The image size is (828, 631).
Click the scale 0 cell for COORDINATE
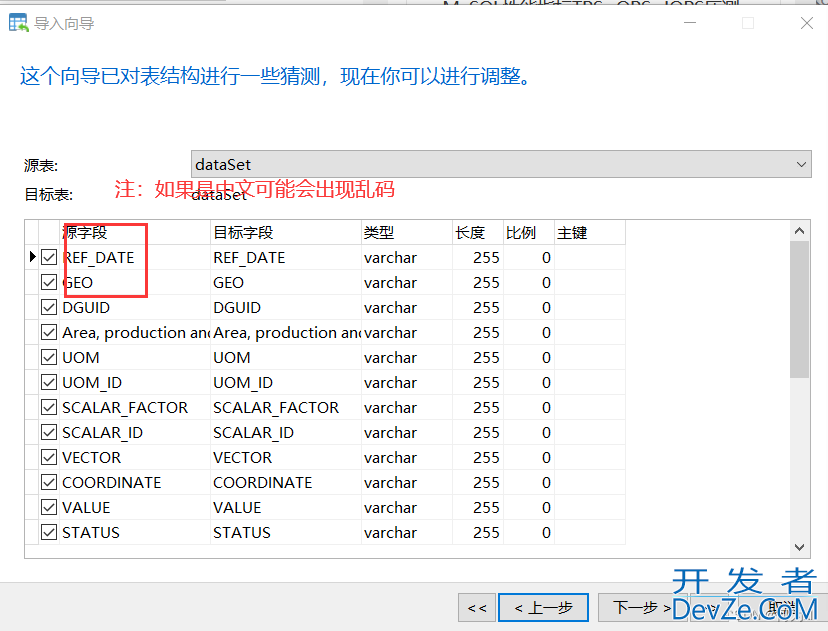(529, 483)
